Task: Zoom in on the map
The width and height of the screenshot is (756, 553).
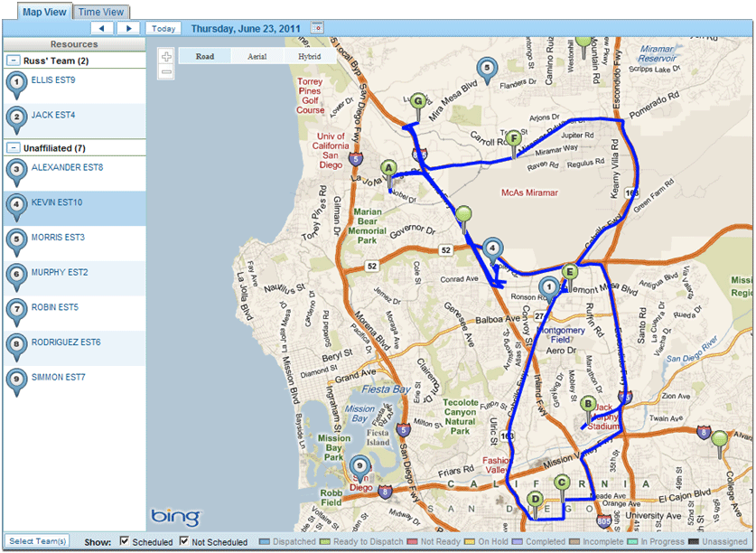Action: click(x=166, y=56)
